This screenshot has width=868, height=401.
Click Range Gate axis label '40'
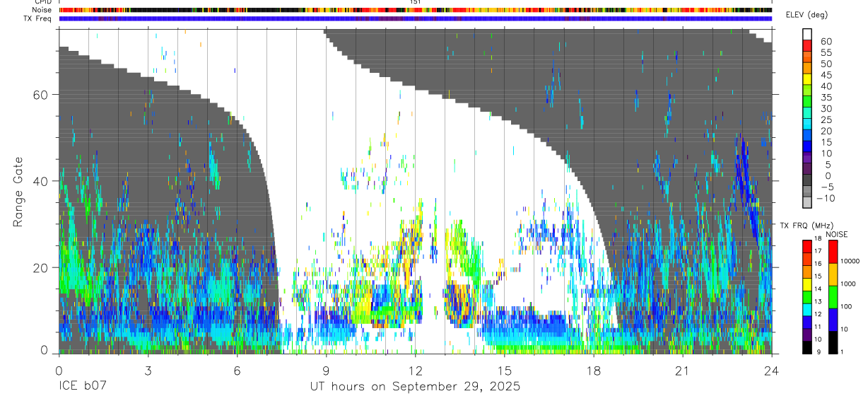click(40, 181)
